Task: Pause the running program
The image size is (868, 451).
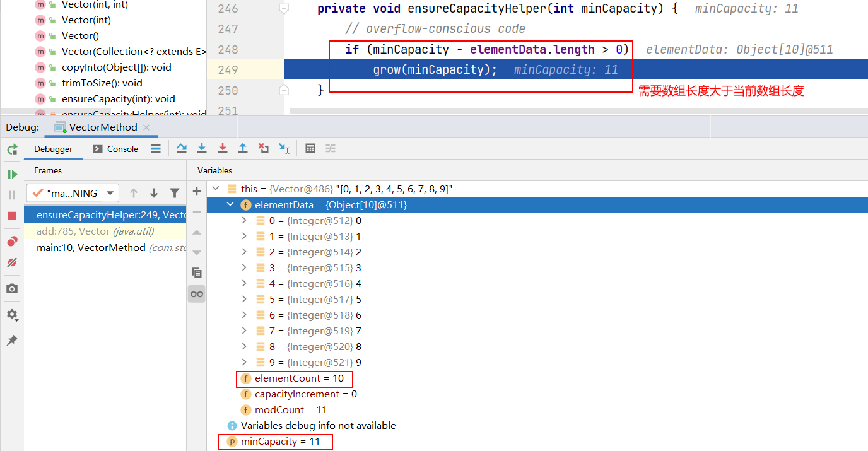Action: [12, 195]
